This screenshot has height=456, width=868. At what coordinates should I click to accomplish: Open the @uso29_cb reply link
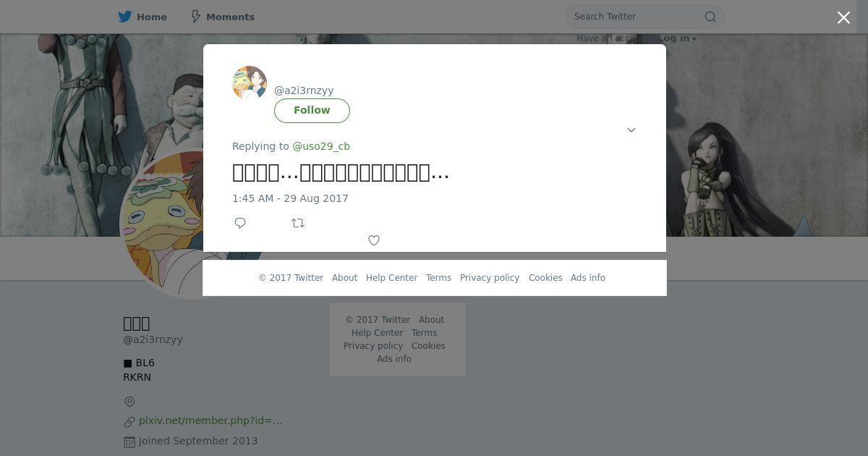[321, 146]
